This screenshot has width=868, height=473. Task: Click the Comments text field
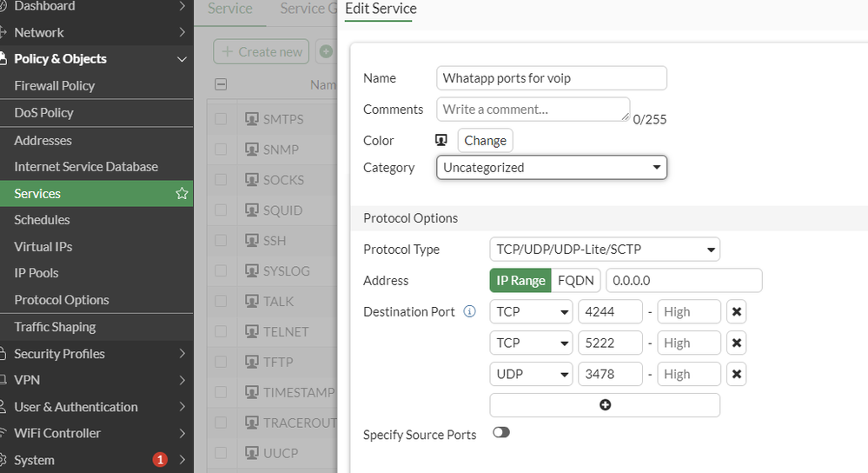[533, 110]
